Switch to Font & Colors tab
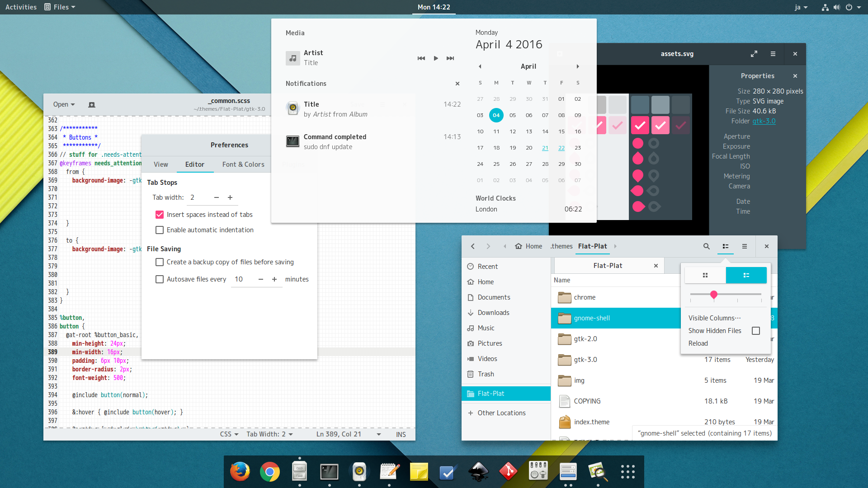Viewport: 868px width, 488px height. point(243,164)
